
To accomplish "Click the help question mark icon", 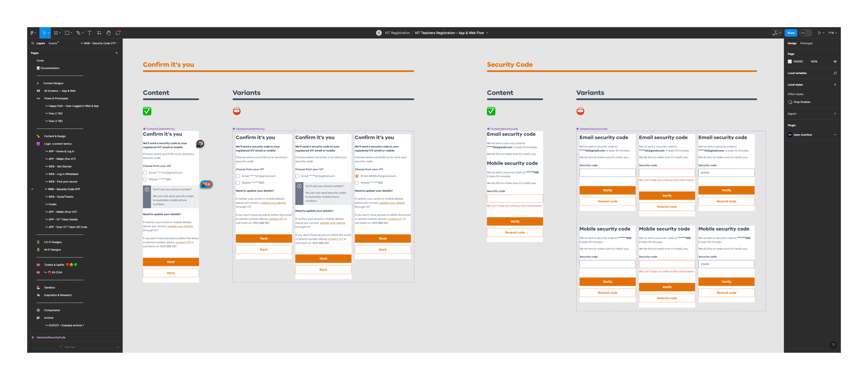I will pos(833,345).
